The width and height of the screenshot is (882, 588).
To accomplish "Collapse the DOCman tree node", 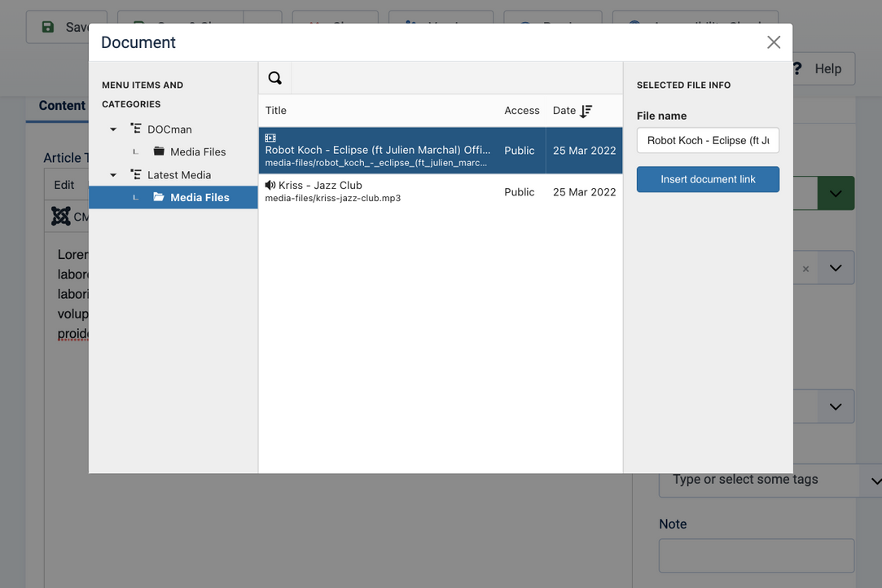I will coord(113,129).
